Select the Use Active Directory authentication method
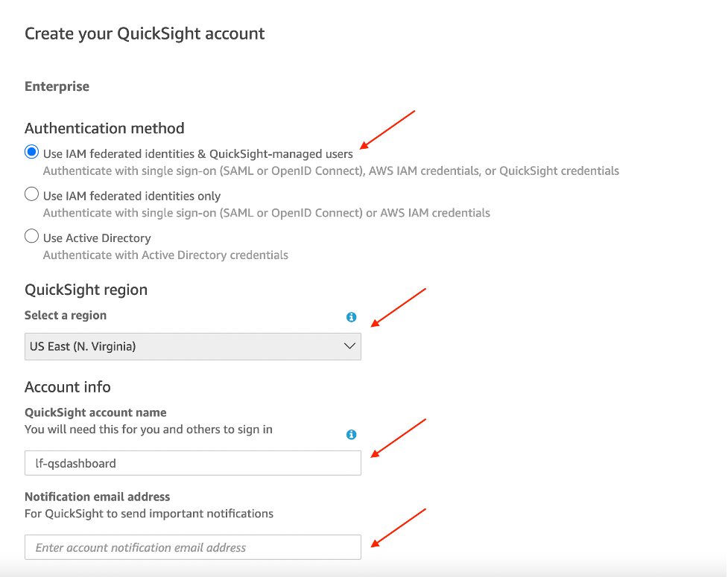Image resolution: width=728 pixels, height=577 pixels. coord(31,236)
